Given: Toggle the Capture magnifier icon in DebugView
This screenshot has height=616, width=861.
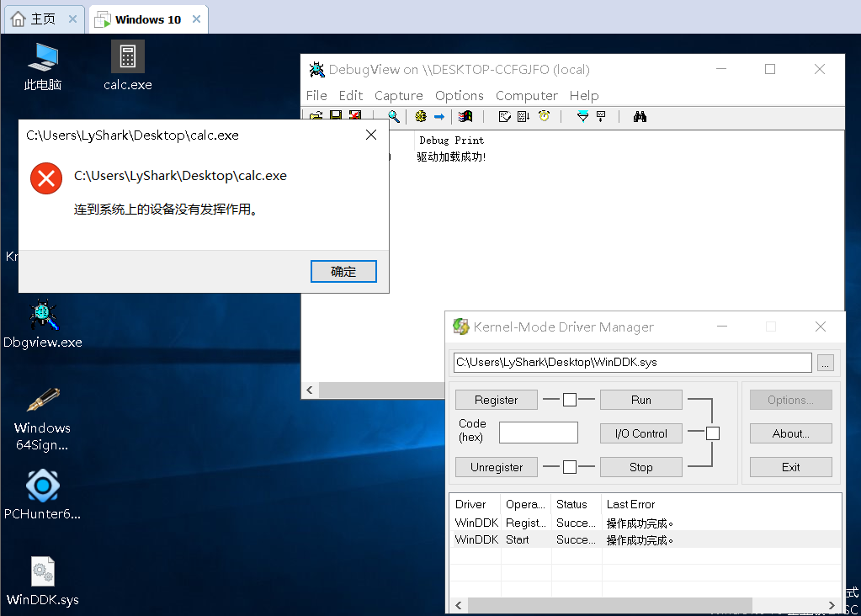Looking at the screenshot, I should (394, 116).
